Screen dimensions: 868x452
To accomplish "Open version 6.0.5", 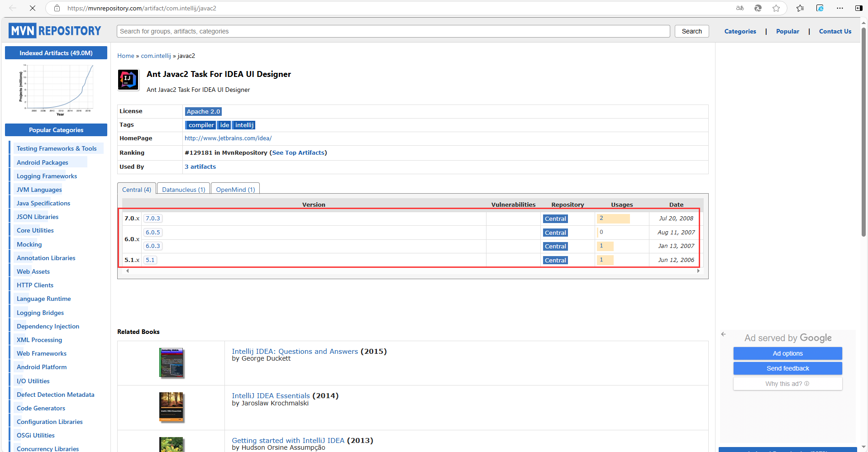I will 153,232.
